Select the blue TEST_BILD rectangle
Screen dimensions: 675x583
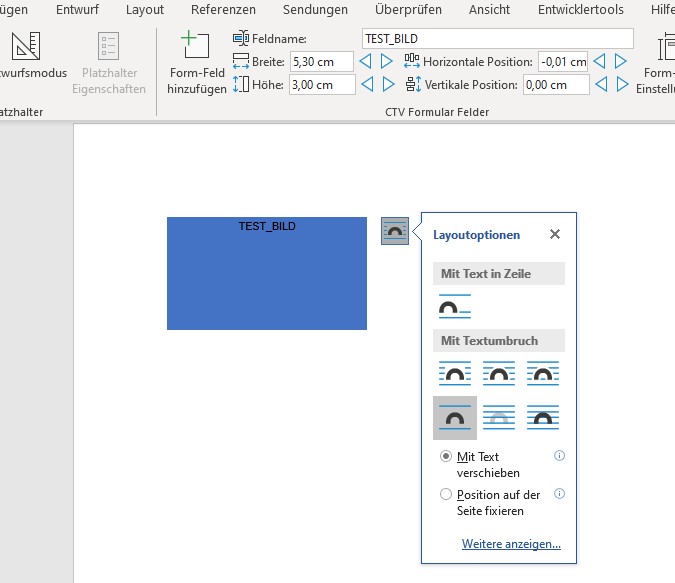(x=266, y=280)
